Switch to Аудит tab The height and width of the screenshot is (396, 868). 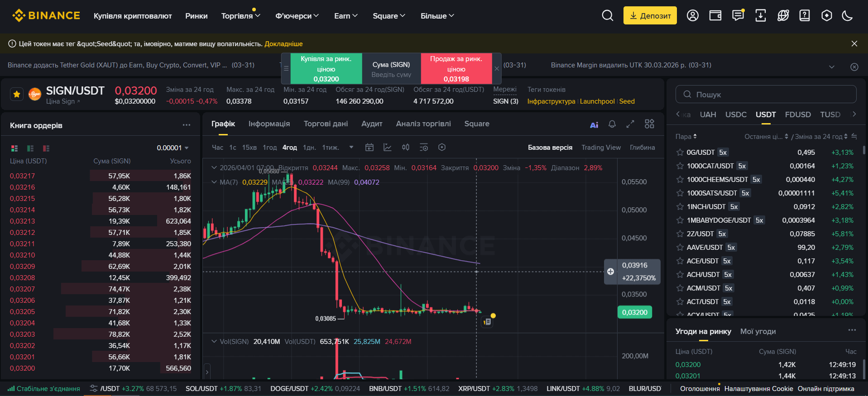click(x=372, y=124)
